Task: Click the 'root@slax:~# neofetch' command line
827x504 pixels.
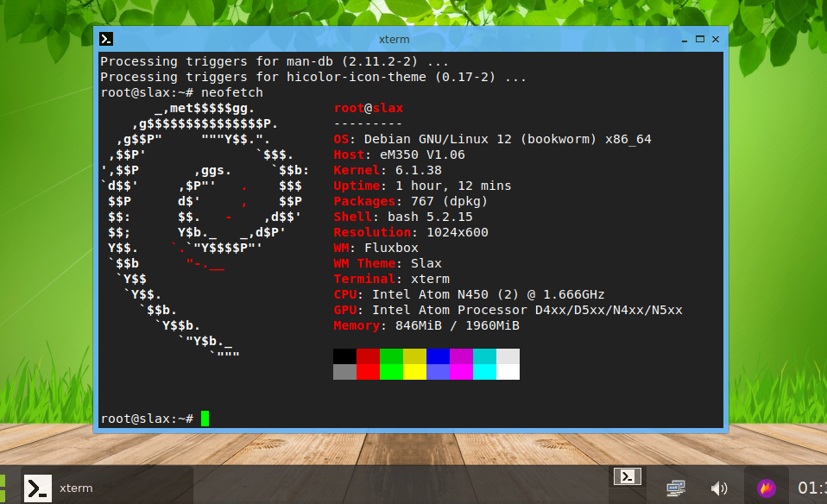Action: click(x=181, y=93)
